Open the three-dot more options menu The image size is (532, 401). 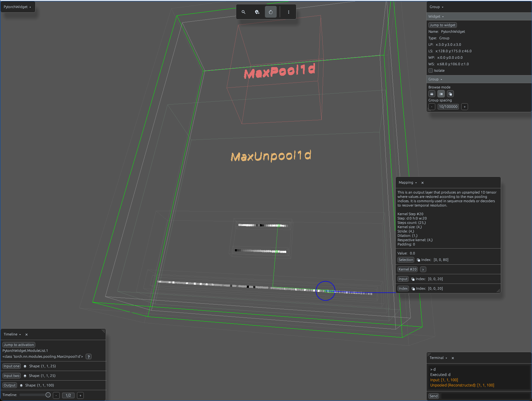(289, 12)
